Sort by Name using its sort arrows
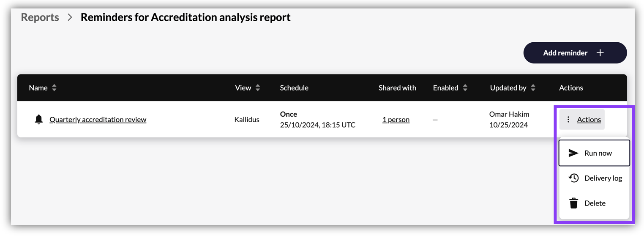644x236 pixels. pyautogui.click(x=54, y=88)
